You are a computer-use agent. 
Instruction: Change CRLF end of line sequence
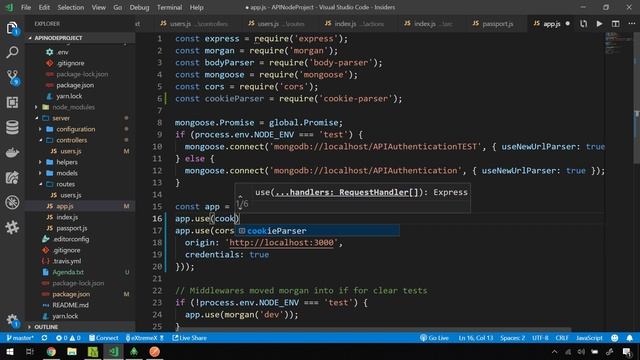point(562,338)
